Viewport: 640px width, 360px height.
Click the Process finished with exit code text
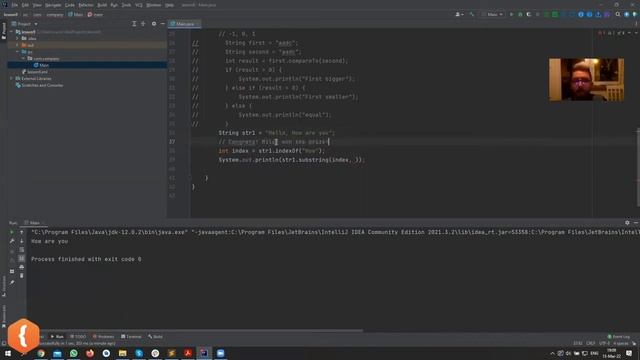86,259
